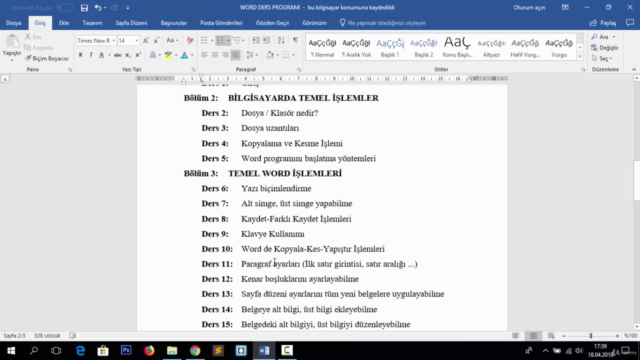Image resolution: width=640 pixels, height=360 pixels.
Task: Click the Paylaş share button
Action: 603,23
